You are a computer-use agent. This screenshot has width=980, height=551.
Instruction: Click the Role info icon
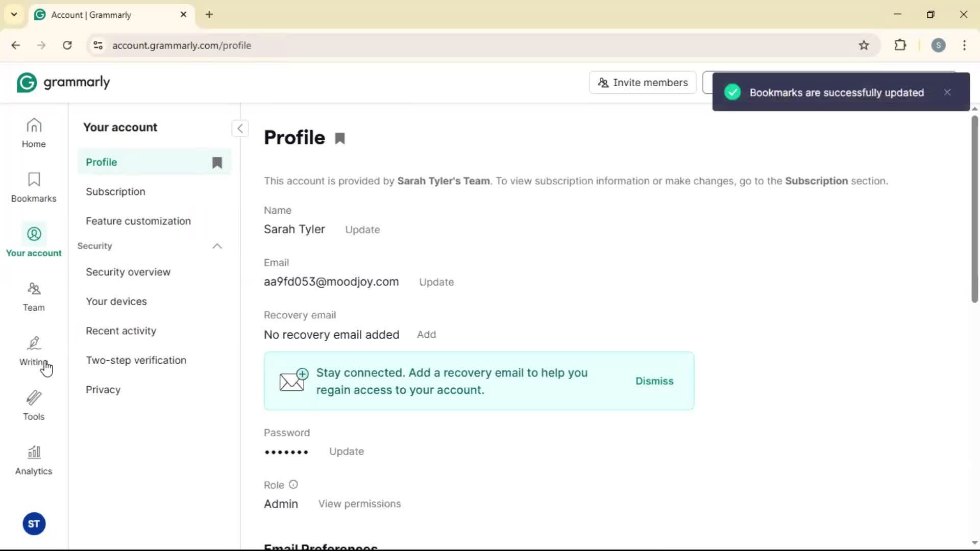pyautogui.click(x=293, y=485)
